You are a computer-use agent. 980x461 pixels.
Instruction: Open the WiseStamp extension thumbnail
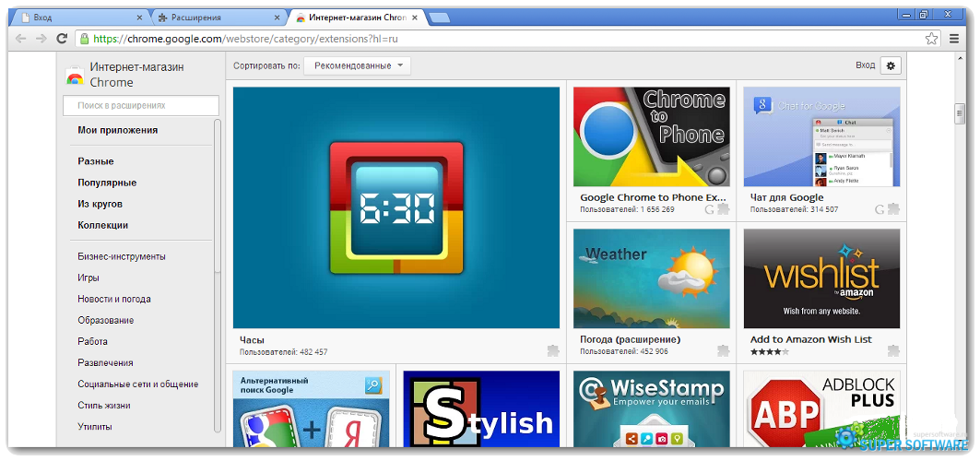[651, 408]
